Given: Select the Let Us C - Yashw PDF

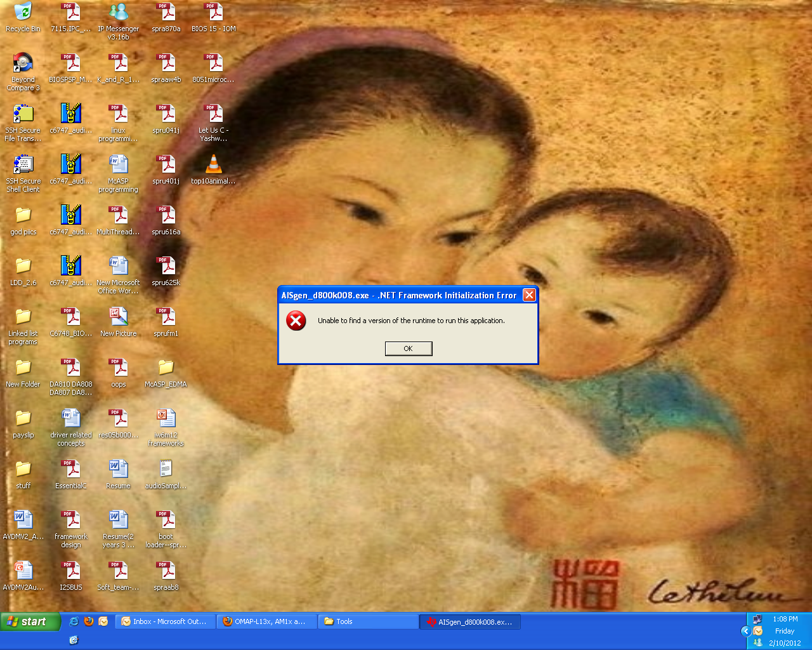Looking at the screenshot, I should [214, 123].
